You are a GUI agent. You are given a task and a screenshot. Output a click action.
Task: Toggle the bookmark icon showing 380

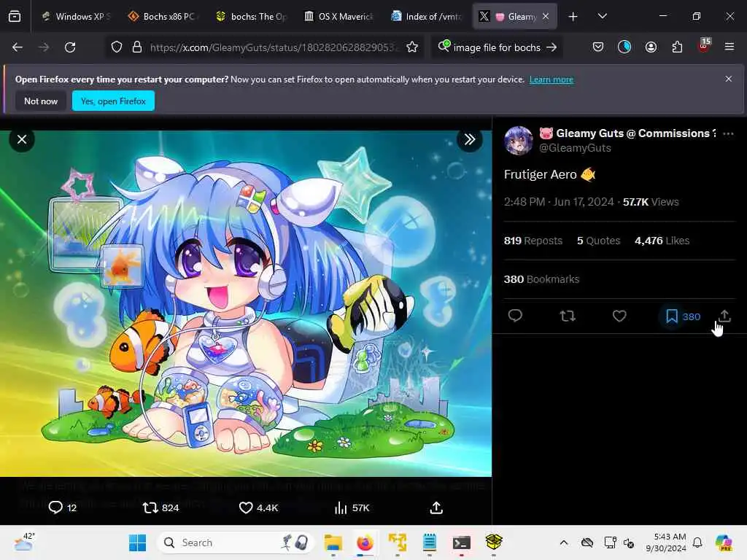[672, 316]
